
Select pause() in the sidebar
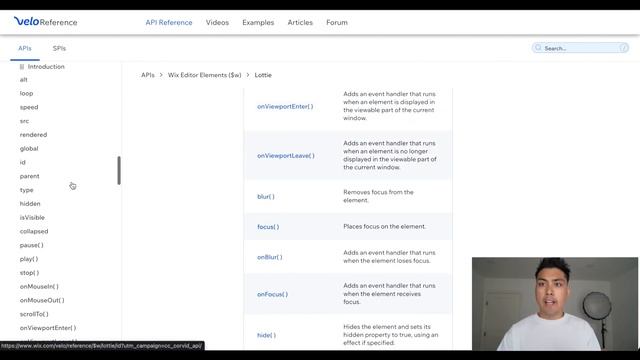(31, 245)
